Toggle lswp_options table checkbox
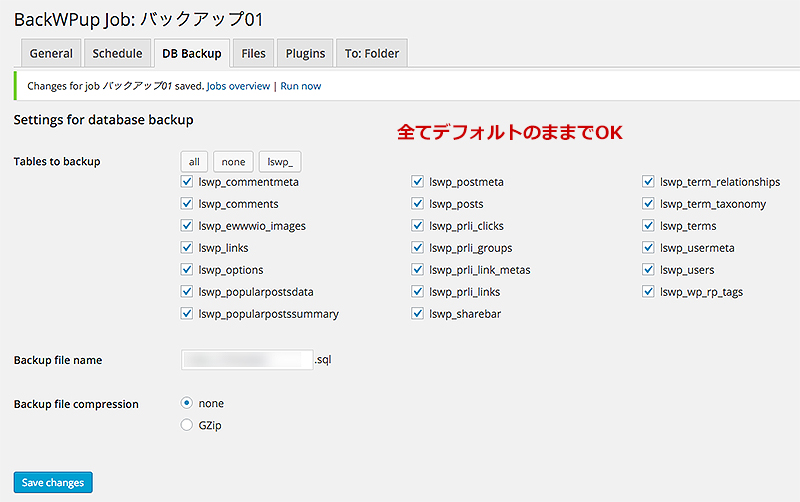 pos(187,270)
